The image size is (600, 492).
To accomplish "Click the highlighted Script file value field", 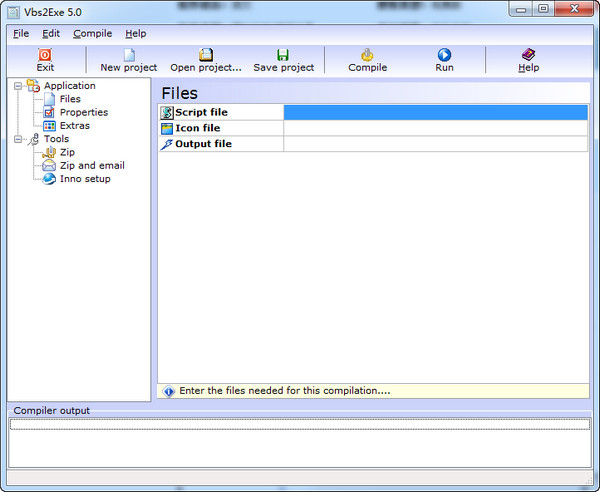I will point(436,112).
